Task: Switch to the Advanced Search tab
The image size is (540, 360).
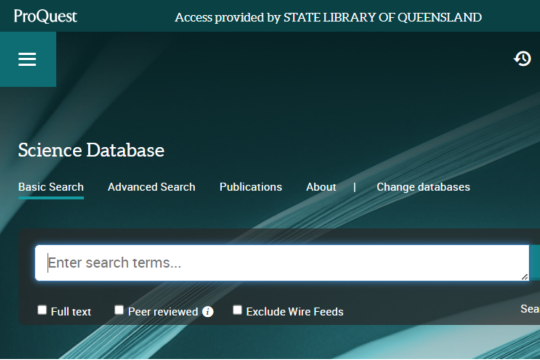Action: (x=152, y=187)
